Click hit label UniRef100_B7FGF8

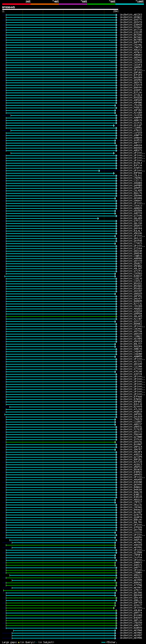[x=131, y=75]
